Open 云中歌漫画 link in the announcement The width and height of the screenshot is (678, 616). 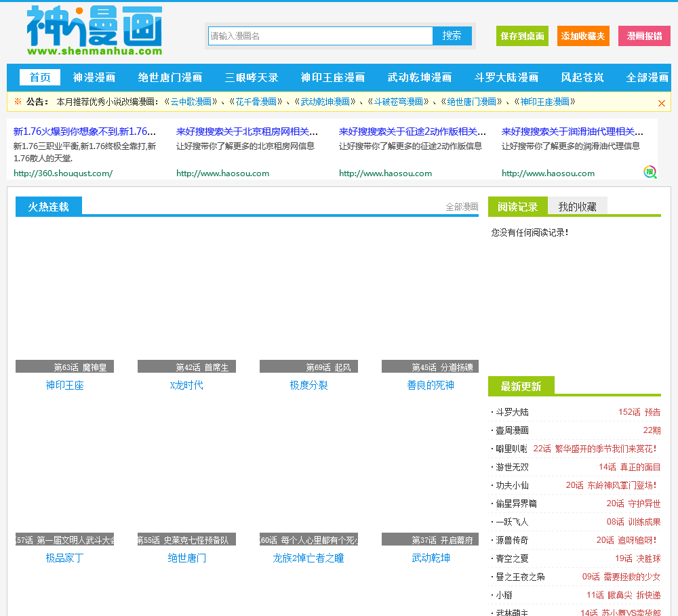coord(191,102)
